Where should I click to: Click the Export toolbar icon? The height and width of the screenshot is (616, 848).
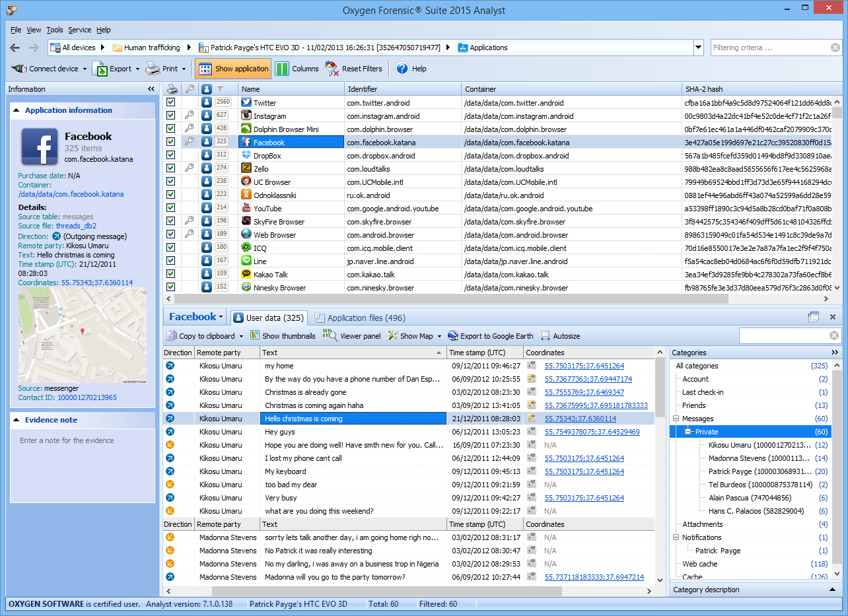(100, 69)
